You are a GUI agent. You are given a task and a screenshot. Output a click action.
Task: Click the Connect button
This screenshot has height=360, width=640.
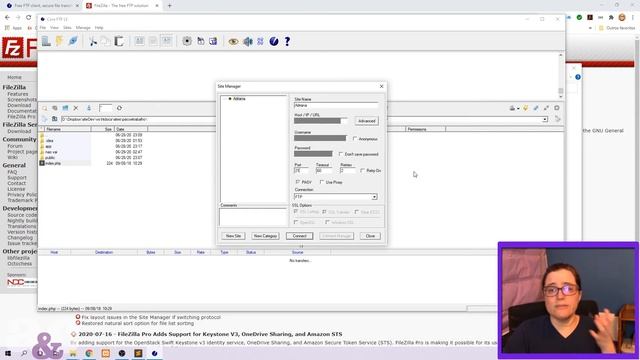[299, 236]
